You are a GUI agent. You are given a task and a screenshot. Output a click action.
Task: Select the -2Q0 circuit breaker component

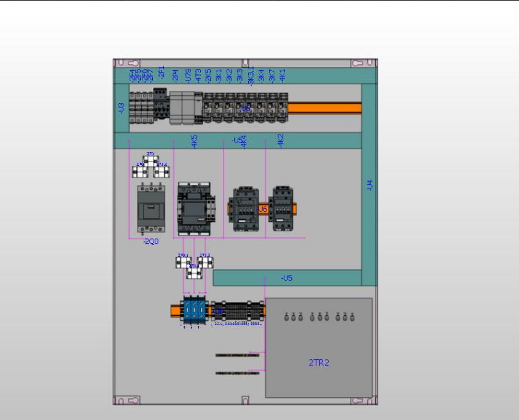[150, 208]
